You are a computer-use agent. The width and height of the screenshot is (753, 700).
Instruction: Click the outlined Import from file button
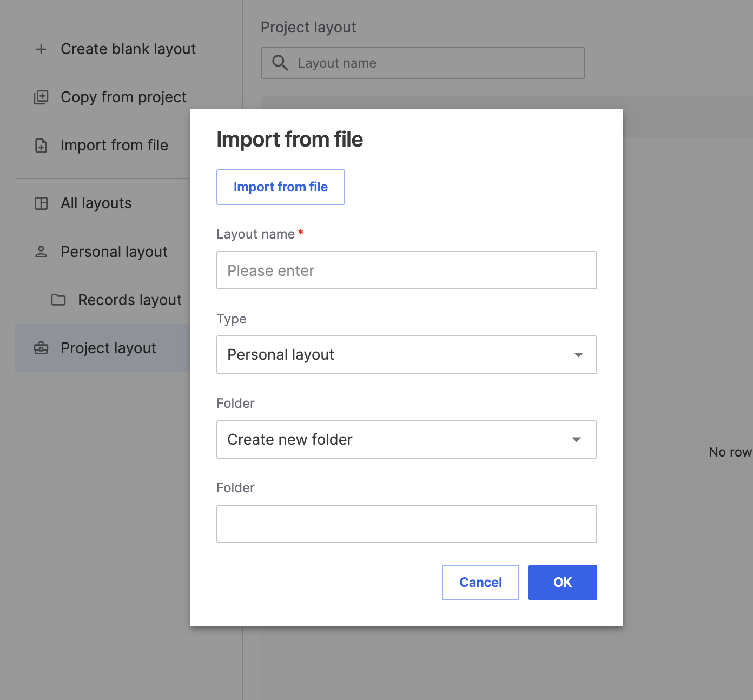(x=280, y=187)
